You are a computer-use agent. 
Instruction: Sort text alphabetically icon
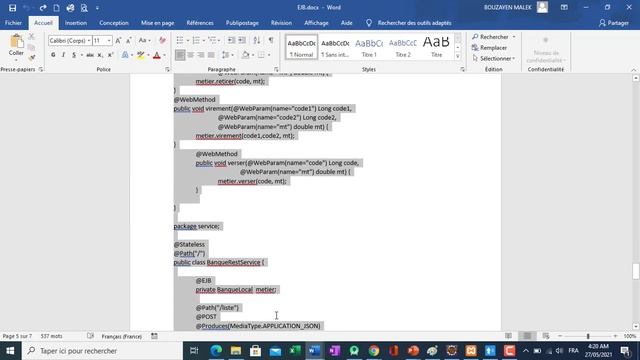[257, 40]
